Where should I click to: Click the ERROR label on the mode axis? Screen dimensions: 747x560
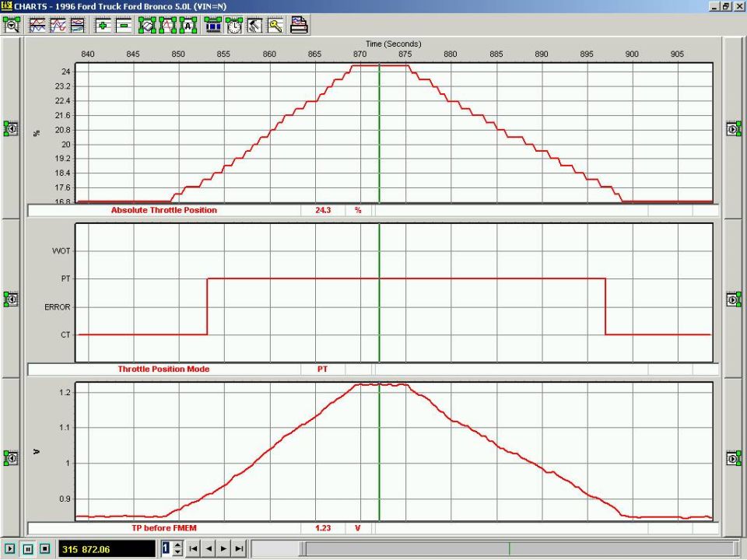[57, 307]
